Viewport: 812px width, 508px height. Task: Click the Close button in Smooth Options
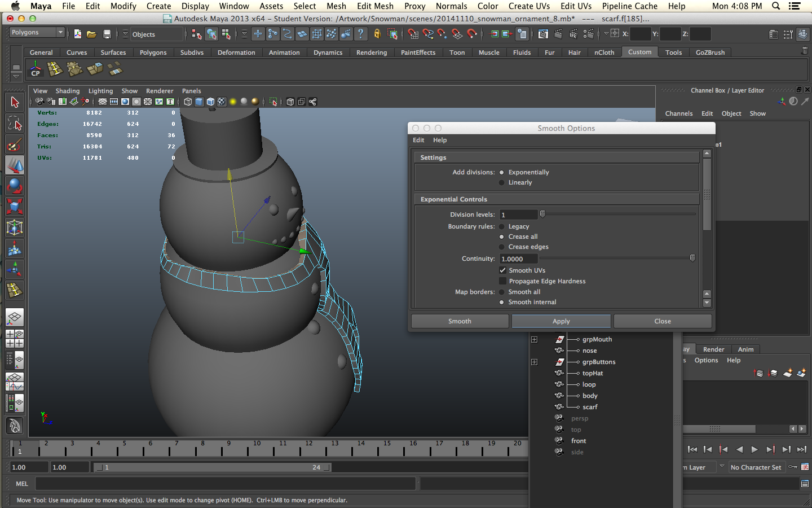click(x=663, y=321)
